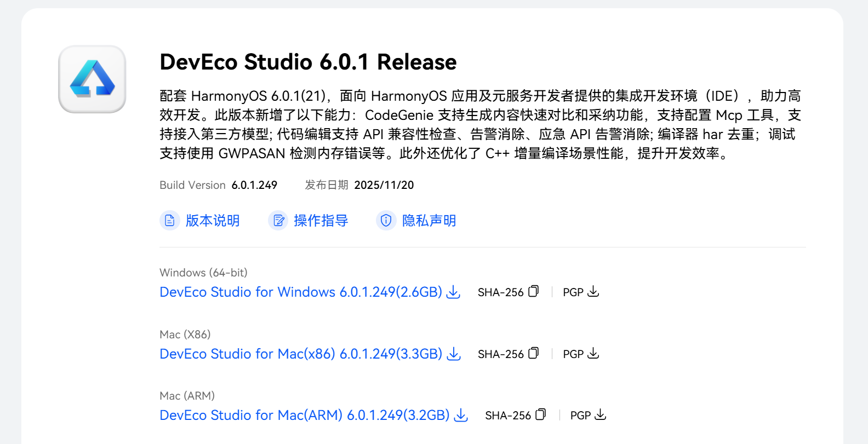Click the Windows (64-bit) platform label
868x444 pixels.
203,273
